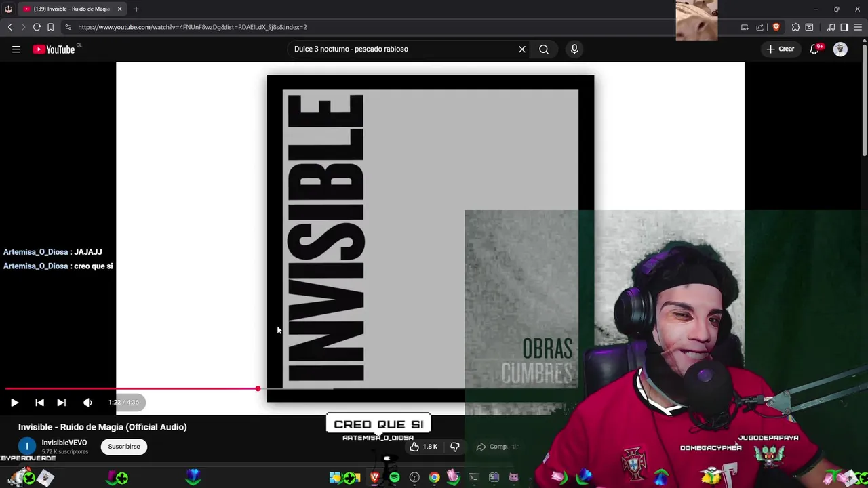Start voice search with the microphone icon
The width and height of the screenshot is (868, 488).
[x=574, y=49]
